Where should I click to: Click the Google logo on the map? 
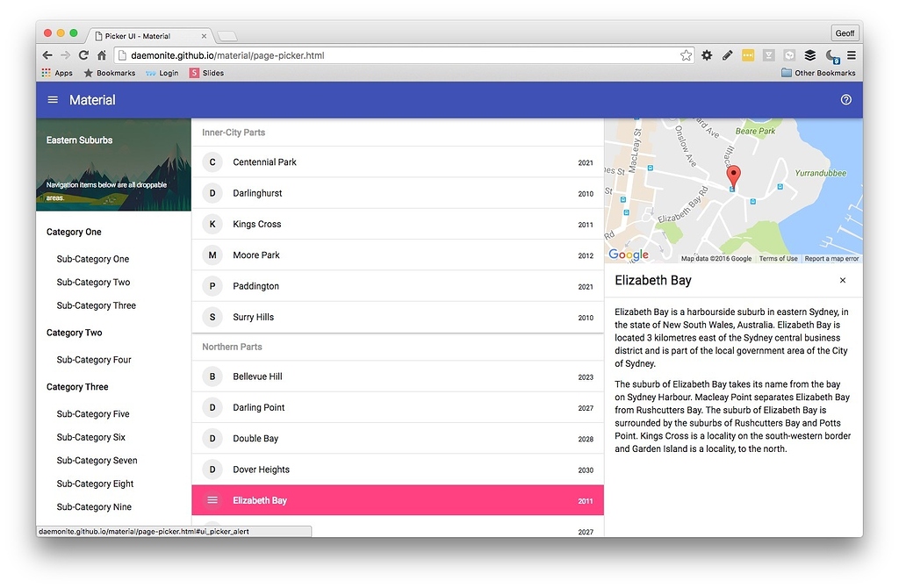(x=627, y=255)
